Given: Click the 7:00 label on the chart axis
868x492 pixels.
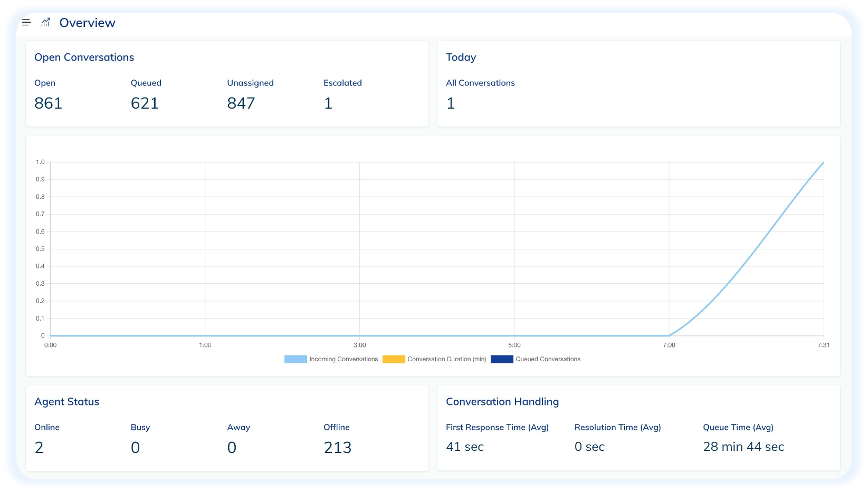Looking at the screenshot, I should pyautogui.click(x=669, y=345).
